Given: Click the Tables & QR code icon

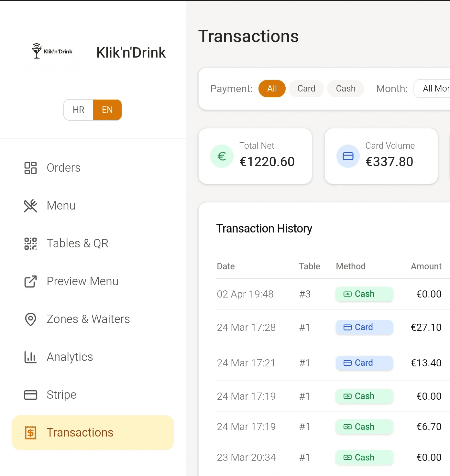Looking at the screenshot, I should pyautogui.click(x=31, y=243).
